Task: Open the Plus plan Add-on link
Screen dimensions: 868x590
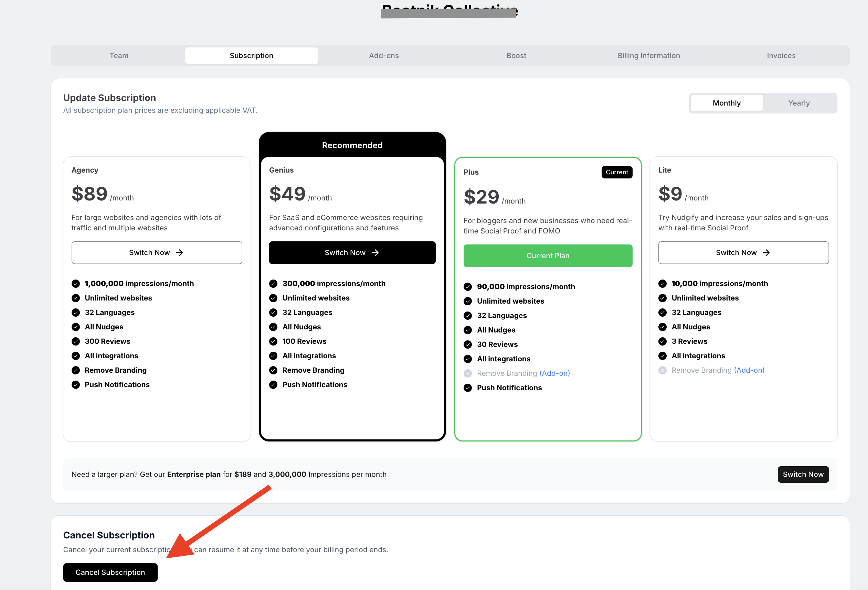Action: pos(554,373)
